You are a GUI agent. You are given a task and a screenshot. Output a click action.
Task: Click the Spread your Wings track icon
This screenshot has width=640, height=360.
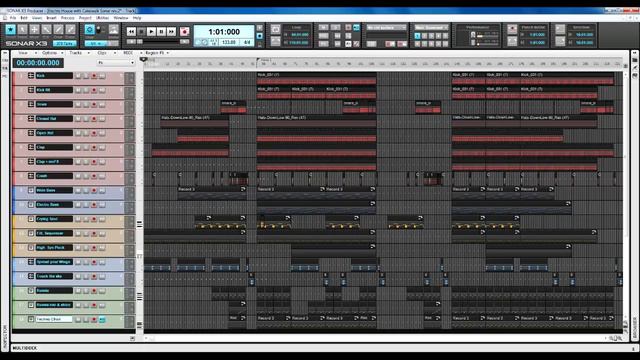pyautogui.click(x=31, y=262)
